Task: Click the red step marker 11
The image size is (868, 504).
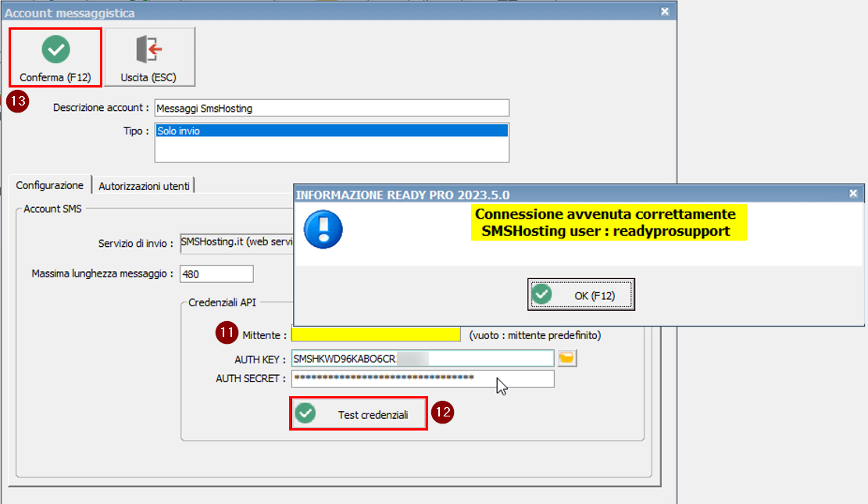Action: (227, 334)
